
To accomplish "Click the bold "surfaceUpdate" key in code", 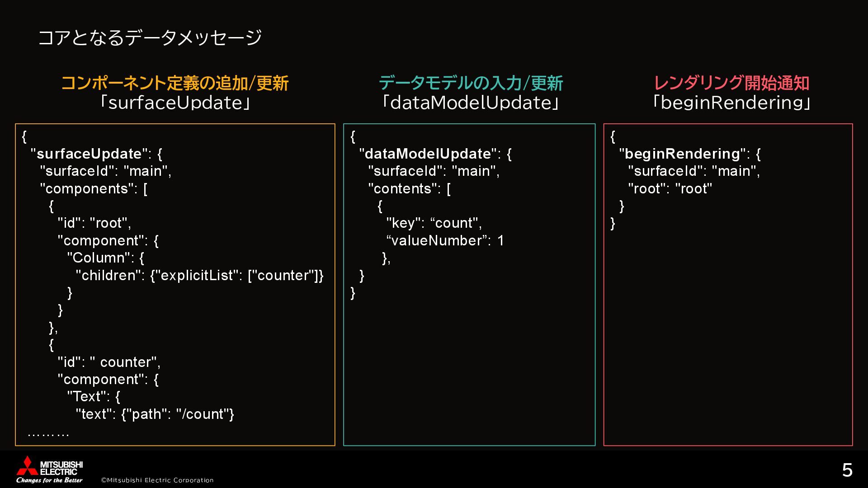I will click(90, 154).
